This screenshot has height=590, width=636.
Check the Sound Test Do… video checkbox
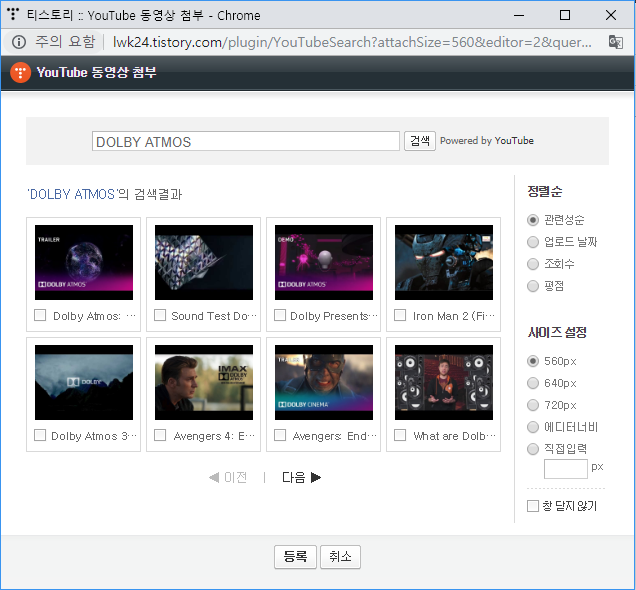160,315
